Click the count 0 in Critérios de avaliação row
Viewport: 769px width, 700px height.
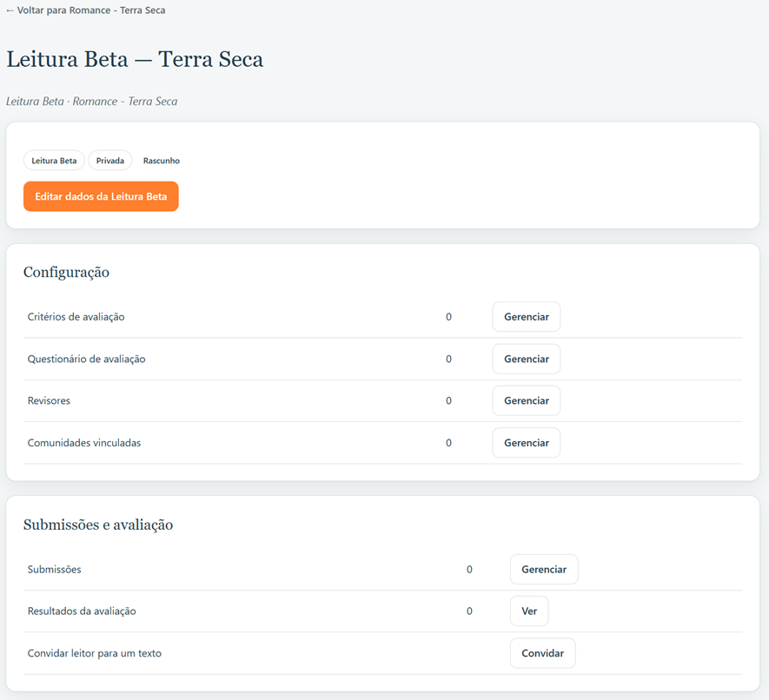point(448,317)
